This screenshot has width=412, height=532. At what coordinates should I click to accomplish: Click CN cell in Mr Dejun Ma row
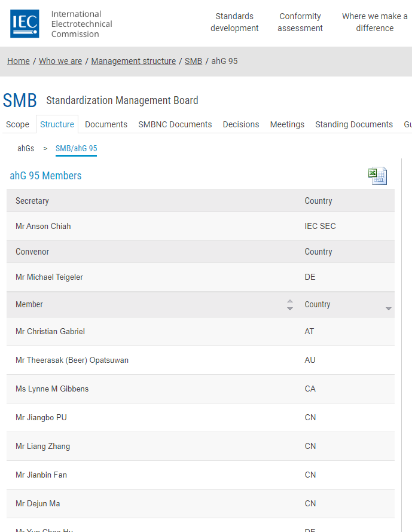(310, 503)
